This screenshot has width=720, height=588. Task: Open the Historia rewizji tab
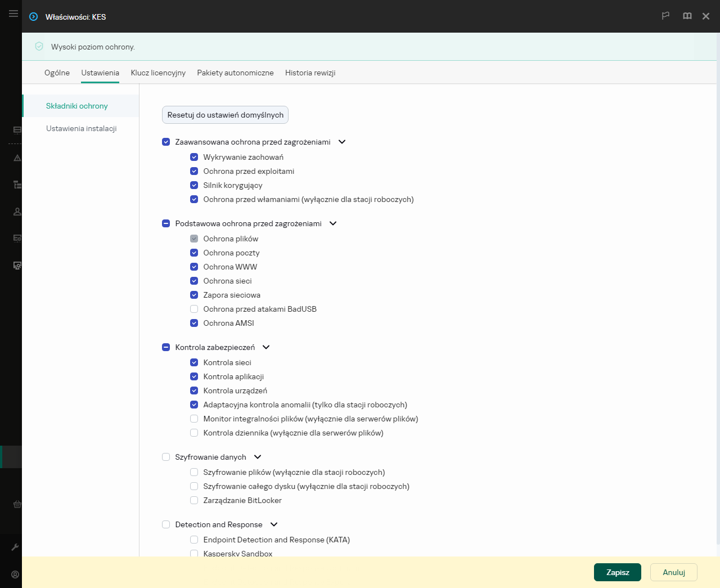tap(310, 73)
